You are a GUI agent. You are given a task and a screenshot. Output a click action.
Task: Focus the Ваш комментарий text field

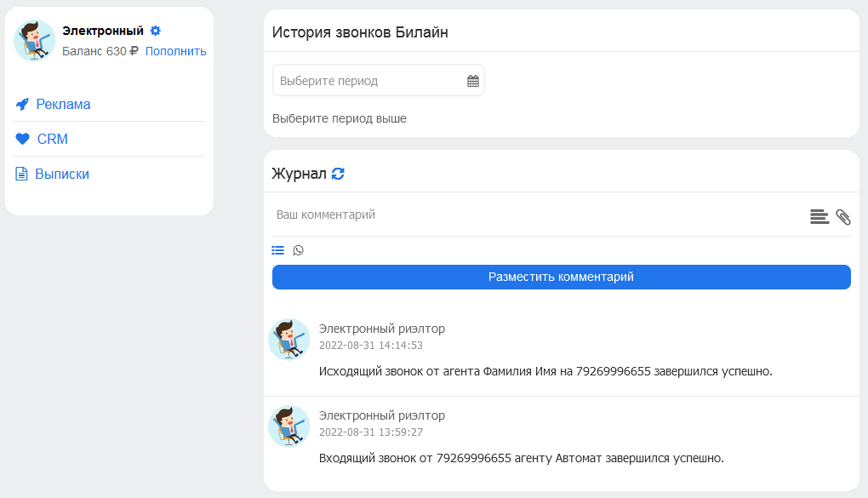click(x=537, y=215)
